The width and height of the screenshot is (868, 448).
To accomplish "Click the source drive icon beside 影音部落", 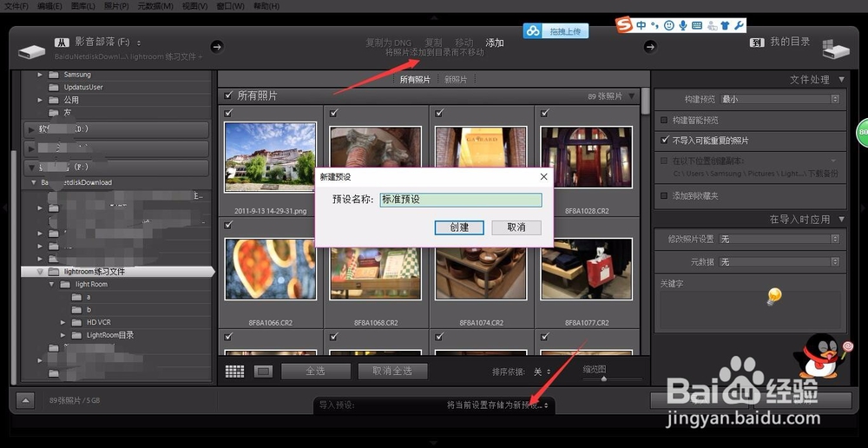I will (x=31, y=51).
